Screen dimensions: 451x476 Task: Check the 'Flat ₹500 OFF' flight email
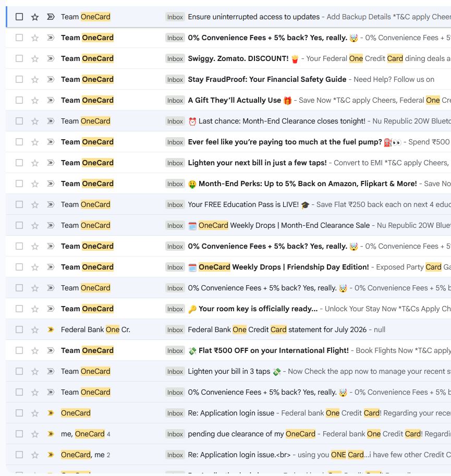[x=19, y=350]
